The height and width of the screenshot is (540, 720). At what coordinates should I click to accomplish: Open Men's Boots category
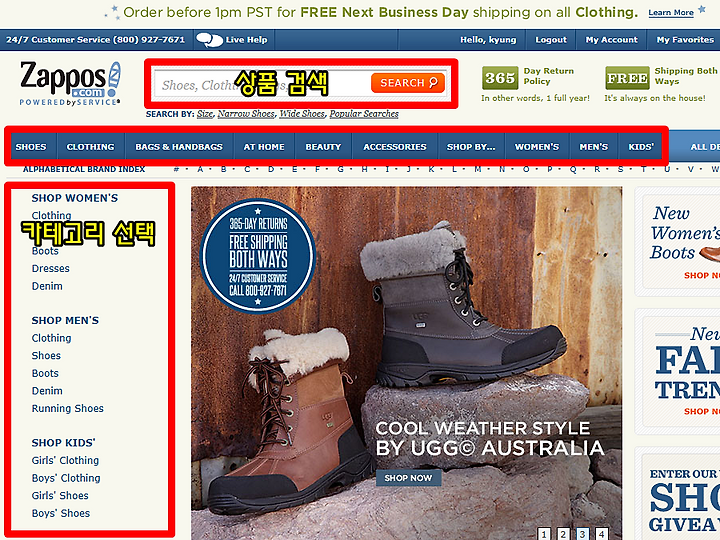click(45, 373)
